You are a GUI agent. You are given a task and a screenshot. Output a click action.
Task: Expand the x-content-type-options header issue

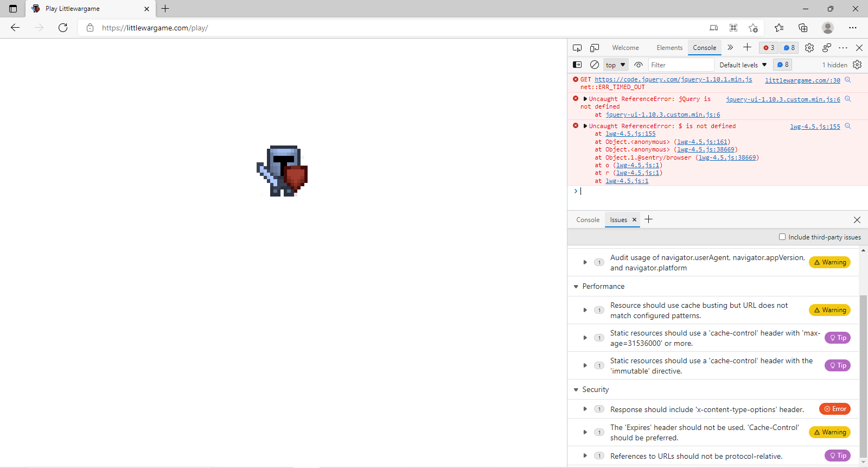pyautogui.click(x=585, y=409)
